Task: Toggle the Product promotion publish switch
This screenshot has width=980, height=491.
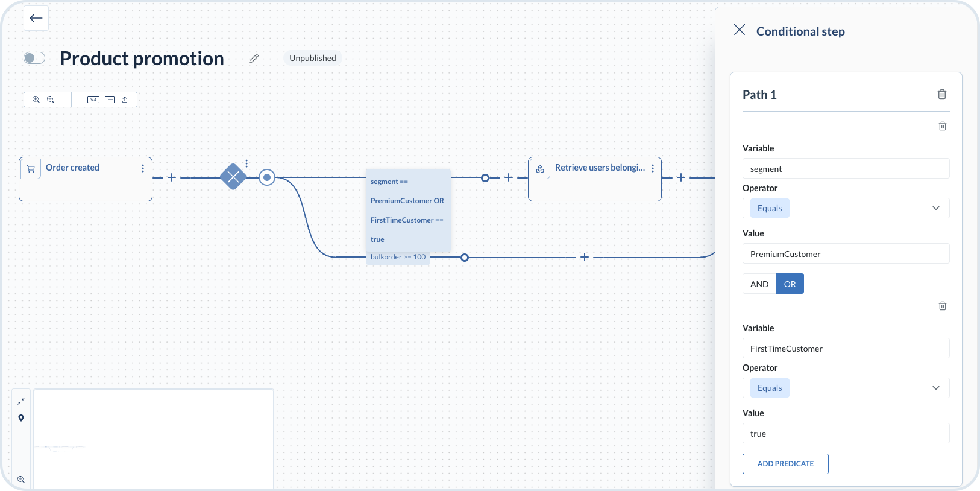Action: pos(34,58)
